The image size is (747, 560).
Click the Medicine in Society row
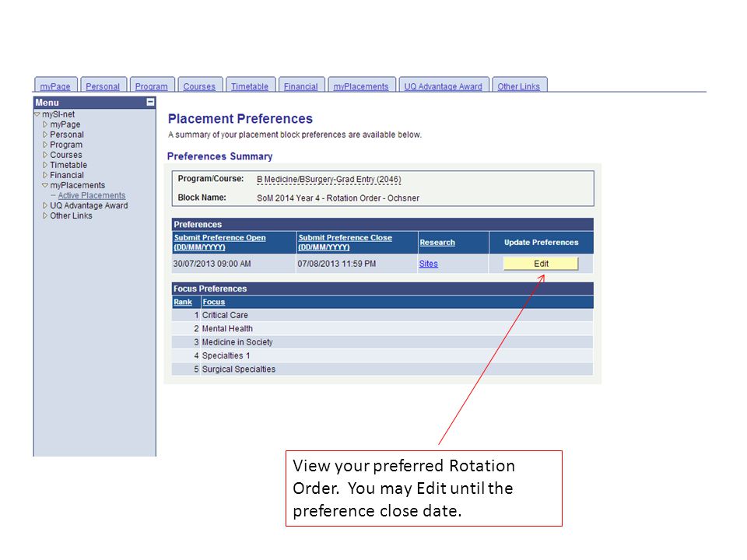point(383,342)
